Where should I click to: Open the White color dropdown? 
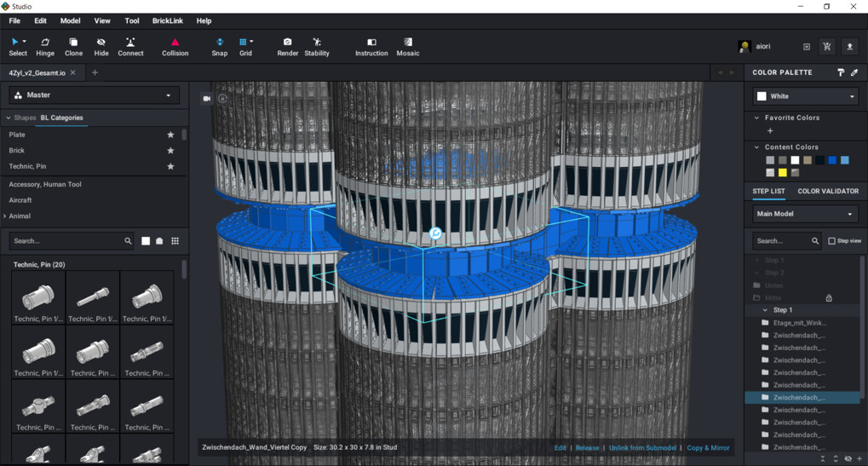pos(805,96)
